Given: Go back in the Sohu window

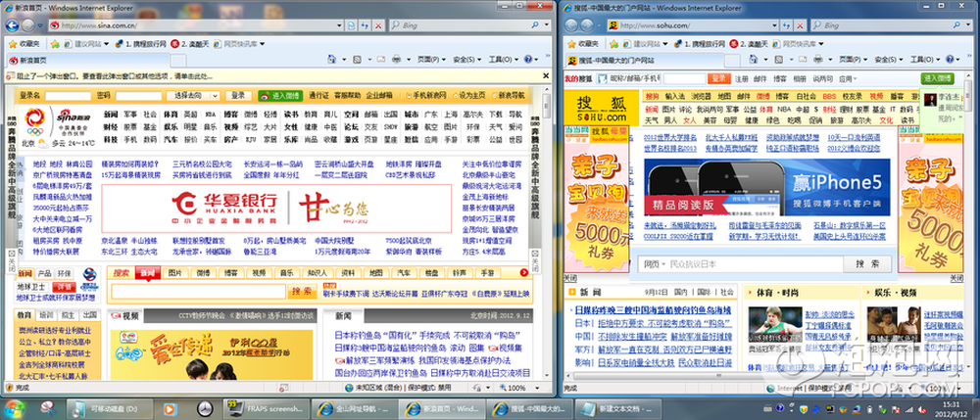Looking at the screenshot, I should pos(570,25).
